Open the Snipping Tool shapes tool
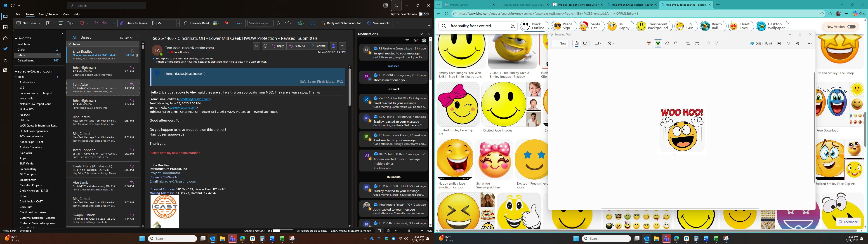This screenshot has width=868, height=244. [x=676, y=43]
